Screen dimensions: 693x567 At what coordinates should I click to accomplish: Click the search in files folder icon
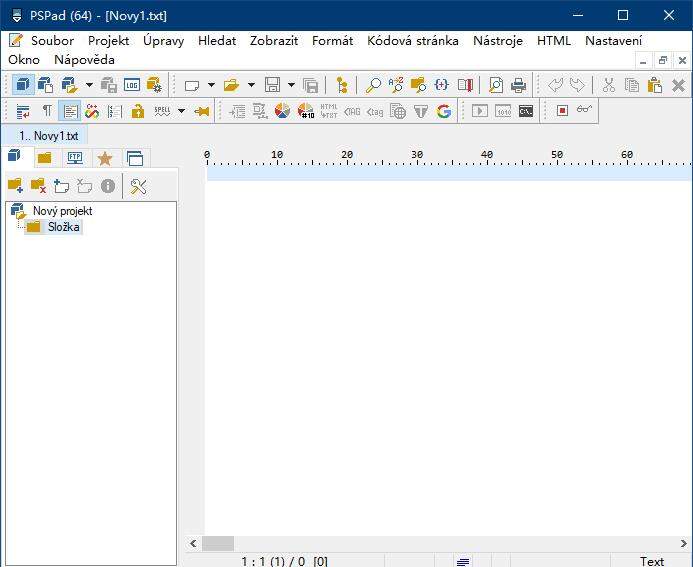418,84
